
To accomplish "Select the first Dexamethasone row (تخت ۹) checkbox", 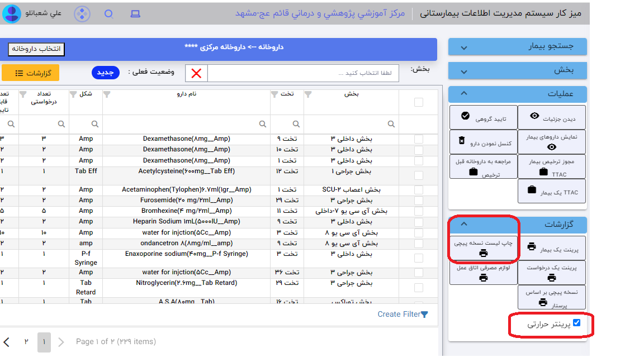I will [x=419, y=139].
